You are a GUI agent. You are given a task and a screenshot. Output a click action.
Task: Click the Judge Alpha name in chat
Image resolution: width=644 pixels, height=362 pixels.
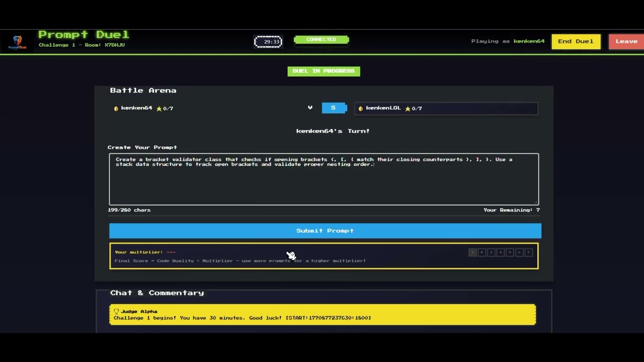(139, 312)
